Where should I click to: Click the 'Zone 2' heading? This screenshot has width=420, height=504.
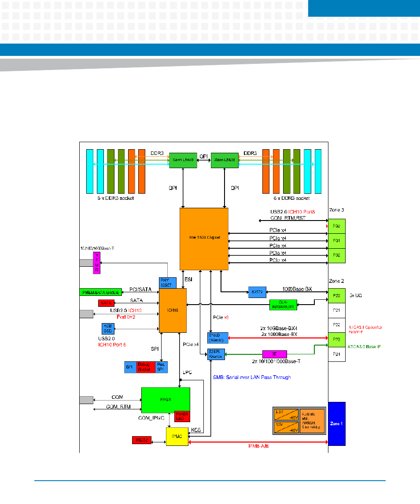pos(337,281)
